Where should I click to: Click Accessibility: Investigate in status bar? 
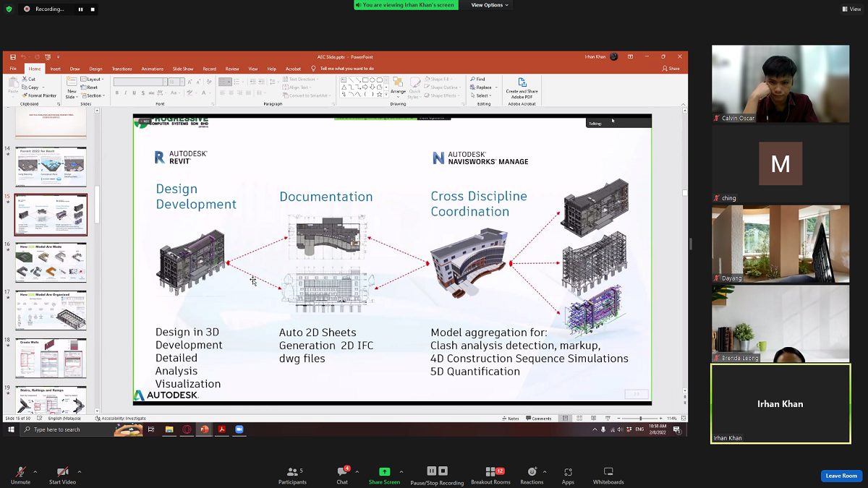pyautogui.click(x=120, y=419)
